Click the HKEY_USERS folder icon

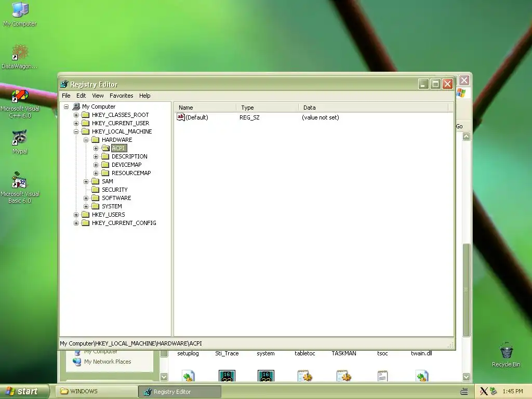pos(86,215)
